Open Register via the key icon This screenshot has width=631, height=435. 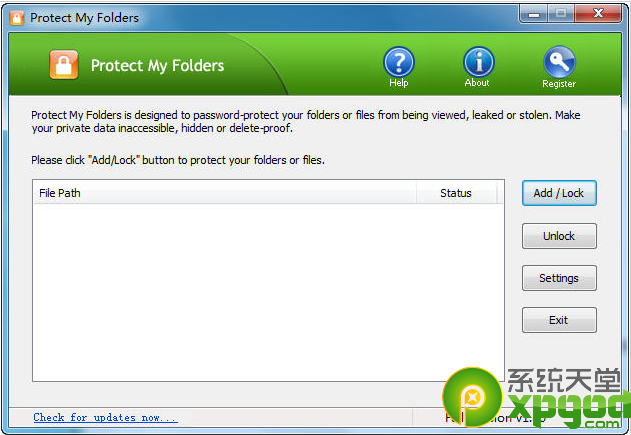click(559, 62)
